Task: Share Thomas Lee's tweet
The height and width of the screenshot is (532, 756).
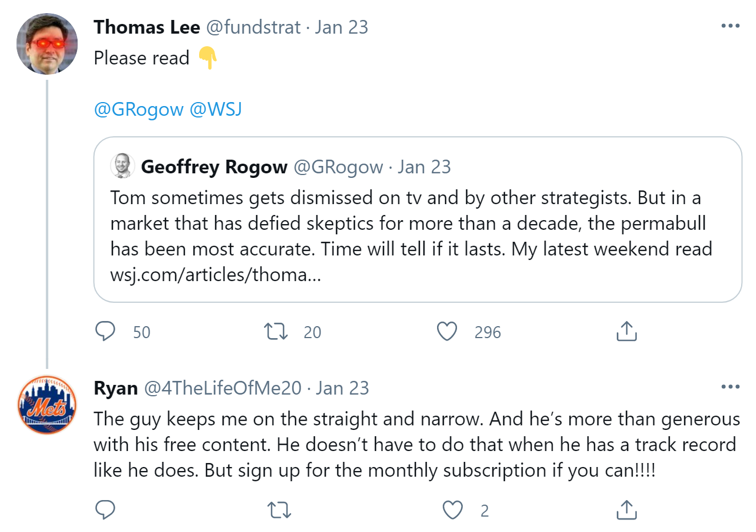Action: click(x=626, y=331)
